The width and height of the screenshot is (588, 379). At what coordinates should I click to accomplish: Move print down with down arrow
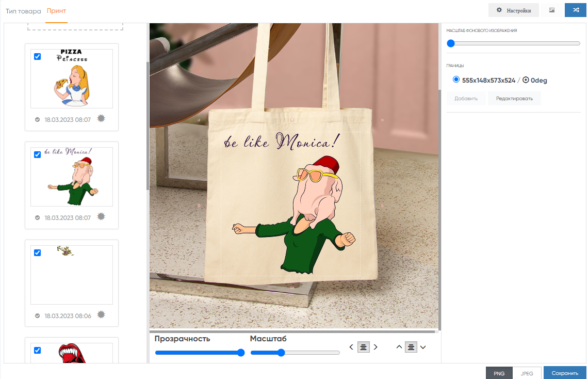click(423, 347)
